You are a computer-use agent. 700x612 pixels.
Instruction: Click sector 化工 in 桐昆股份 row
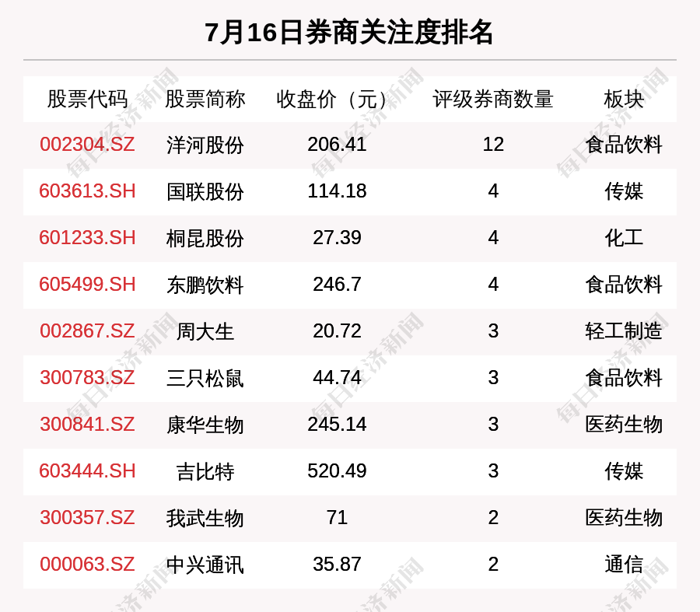624,238
